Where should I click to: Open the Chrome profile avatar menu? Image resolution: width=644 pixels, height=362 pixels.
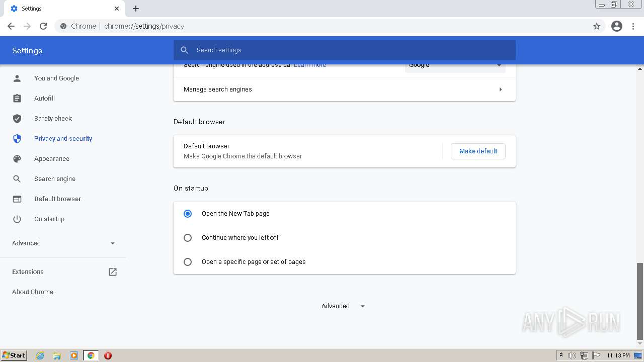(x=617, y=26)
